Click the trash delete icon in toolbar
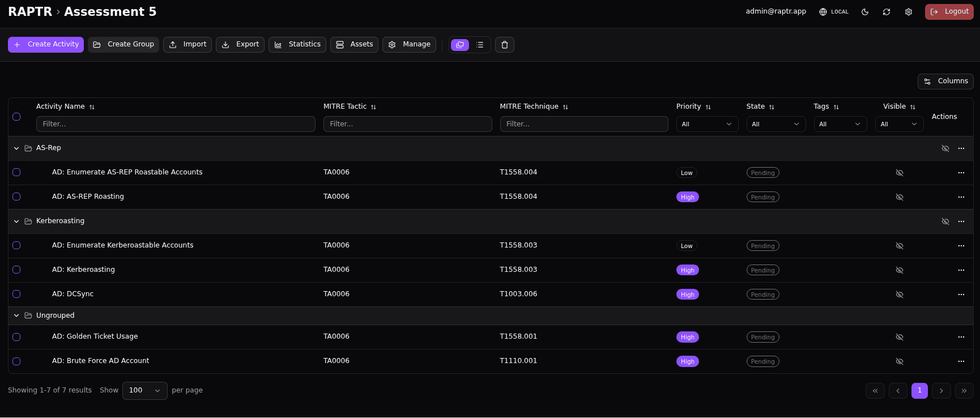980x418 pixels. pos(504,45)
